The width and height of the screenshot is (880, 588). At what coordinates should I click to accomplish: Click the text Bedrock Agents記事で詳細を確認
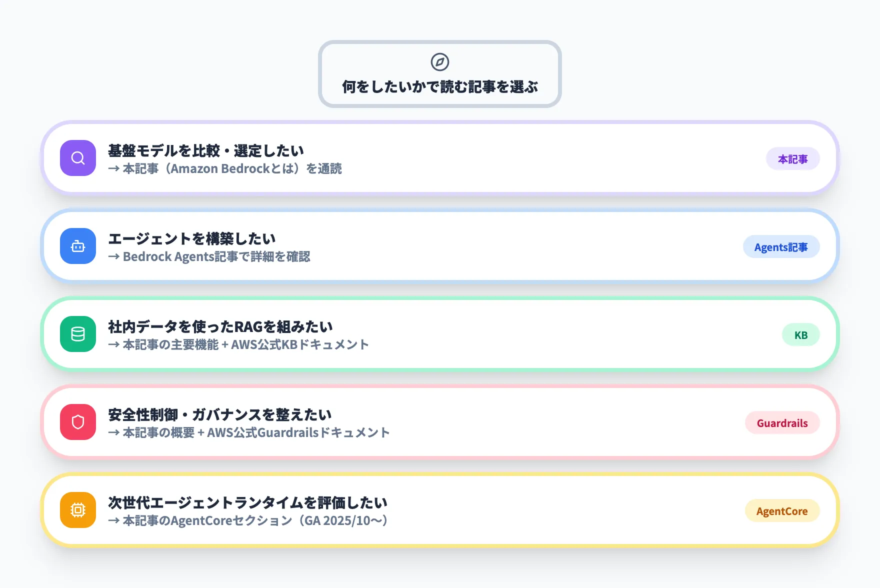(216, 257)
